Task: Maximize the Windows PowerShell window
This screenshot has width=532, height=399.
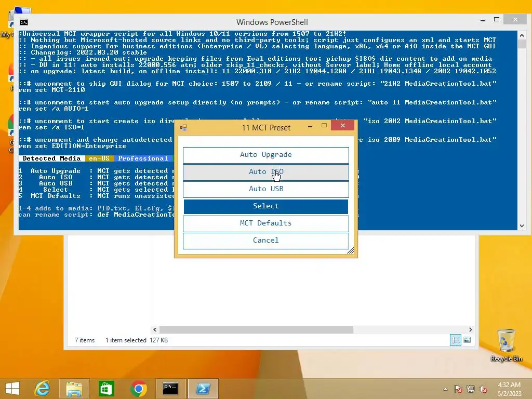Action: (x=496, y=20)
